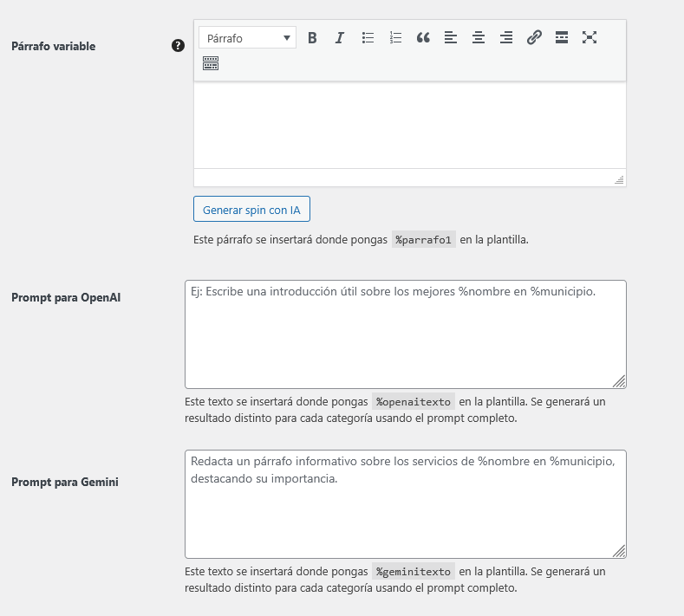
Task: Apply blockquote formatting
Action: point(423,37)
